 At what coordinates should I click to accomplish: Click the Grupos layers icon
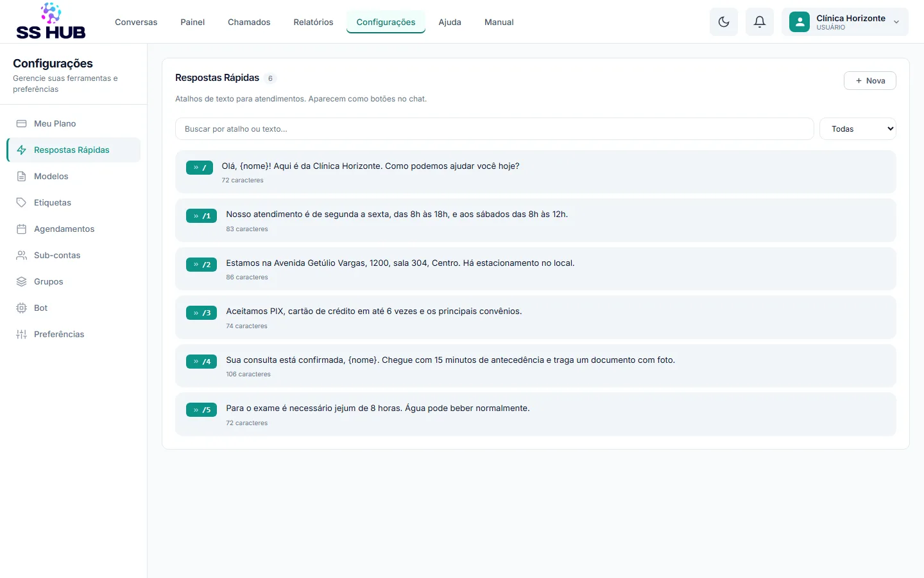tap(21, 281)
